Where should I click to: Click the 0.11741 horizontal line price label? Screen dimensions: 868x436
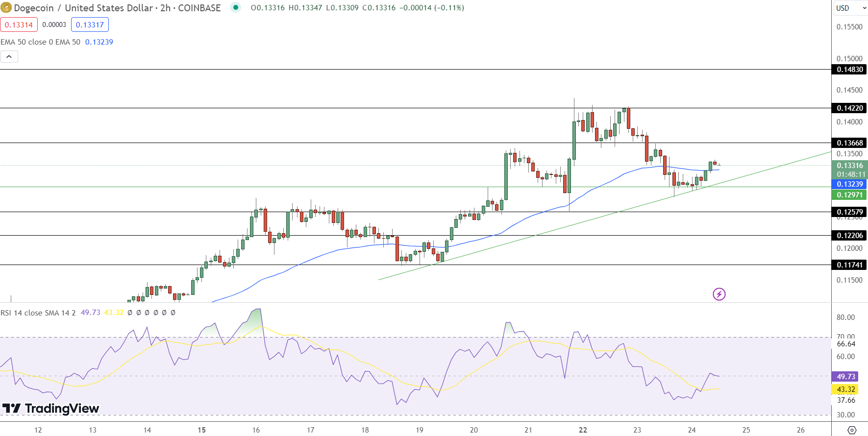pos(849,265)
